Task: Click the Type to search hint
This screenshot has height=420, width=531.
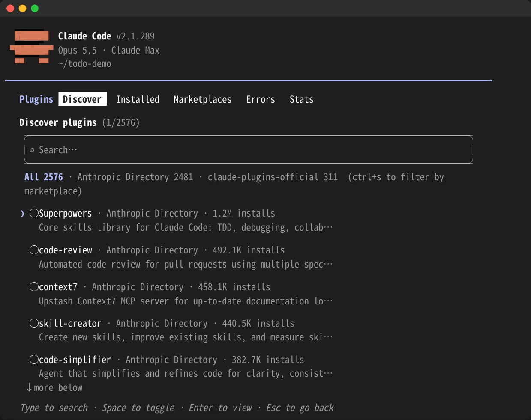Action: [x=54, y=408]
